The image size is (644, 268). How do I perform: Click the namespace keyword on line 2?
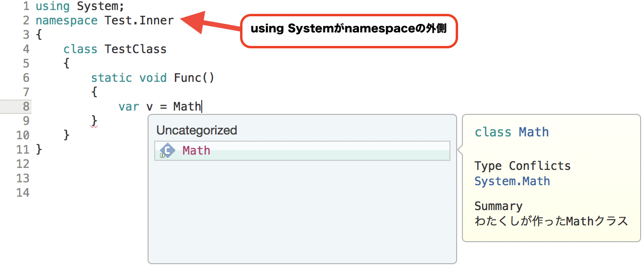tap(67, 21)
